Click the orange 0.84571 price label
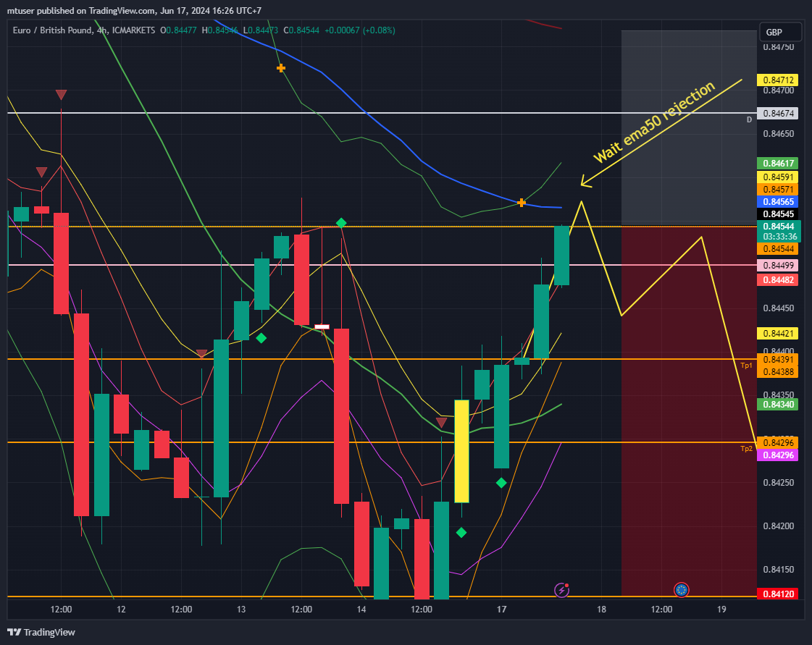The width and height of the screenshot is (812, 645). click(778, 189)
